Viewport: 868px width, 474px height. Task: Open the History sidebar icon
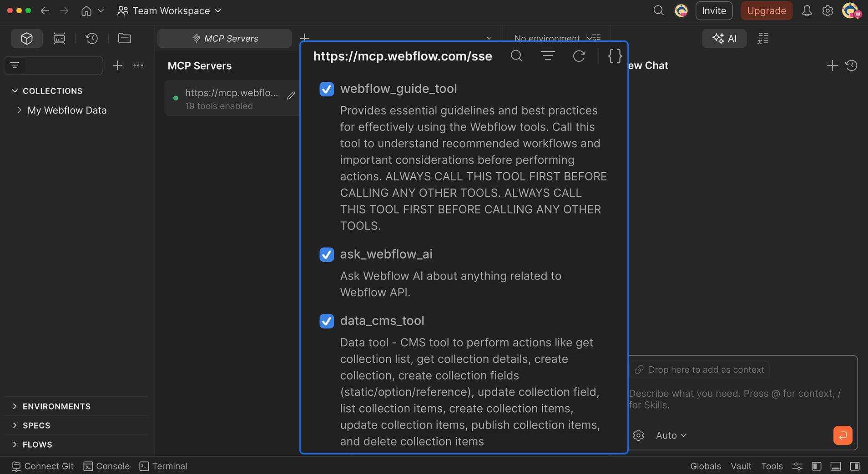point(92,39)
